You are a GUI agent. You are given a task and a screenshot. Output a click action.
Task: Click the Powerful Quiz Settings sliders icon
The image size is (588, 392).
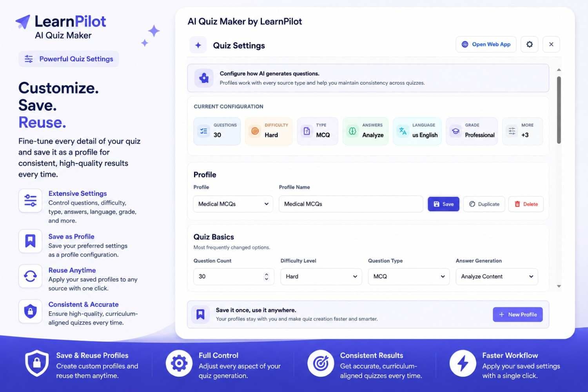[x=29, y=59]
